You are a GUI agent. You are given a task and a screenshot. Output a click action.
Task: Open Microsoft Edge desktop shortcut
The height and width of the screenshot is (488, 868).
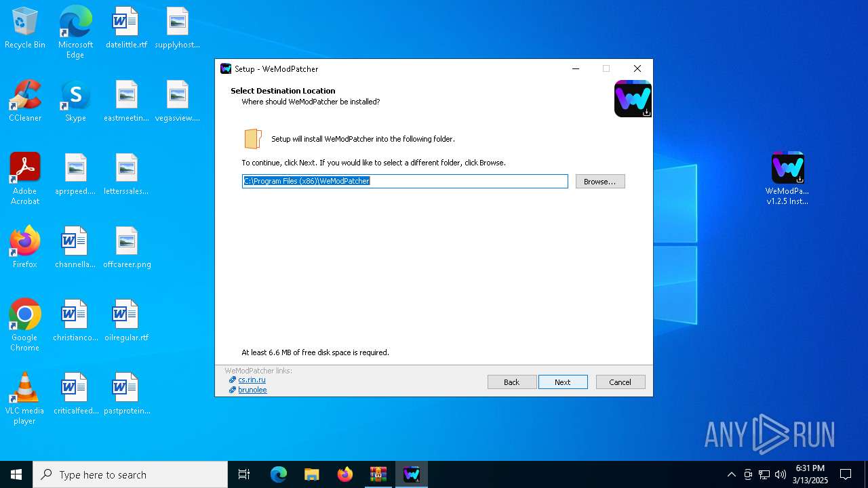(x=75, y=32)
